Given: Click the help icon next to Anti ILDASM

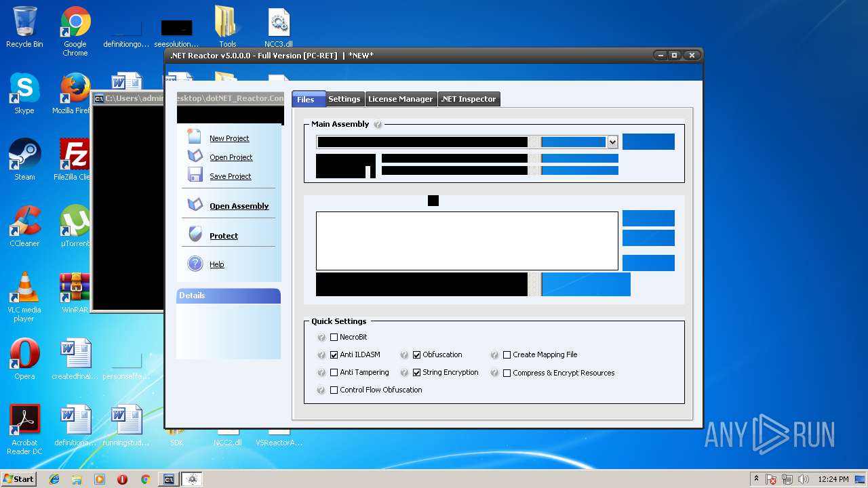Looking at the screenshot, I should click(321, 355).
